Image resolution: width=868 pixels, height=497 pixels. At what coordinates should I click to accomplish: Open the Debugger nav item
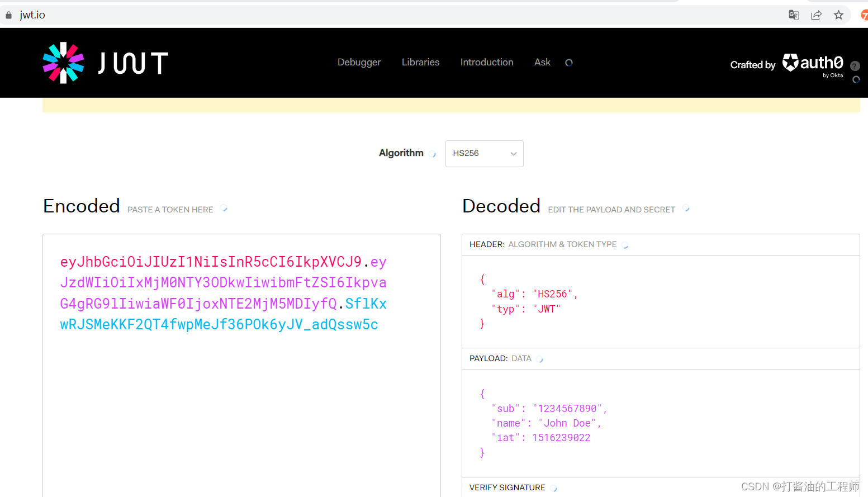(x=359, y=62)
